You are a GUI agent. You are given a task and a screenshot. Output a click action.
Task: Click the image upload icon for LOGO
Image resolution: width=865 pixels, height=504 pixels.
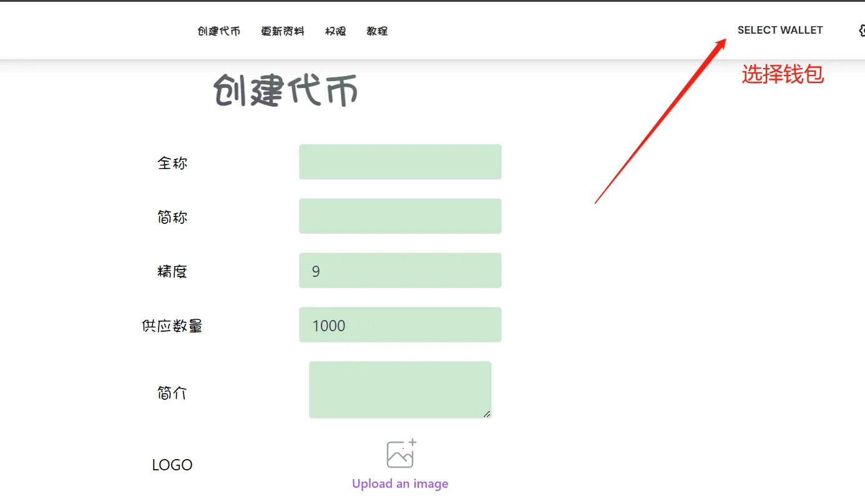[x=401, y=453]
